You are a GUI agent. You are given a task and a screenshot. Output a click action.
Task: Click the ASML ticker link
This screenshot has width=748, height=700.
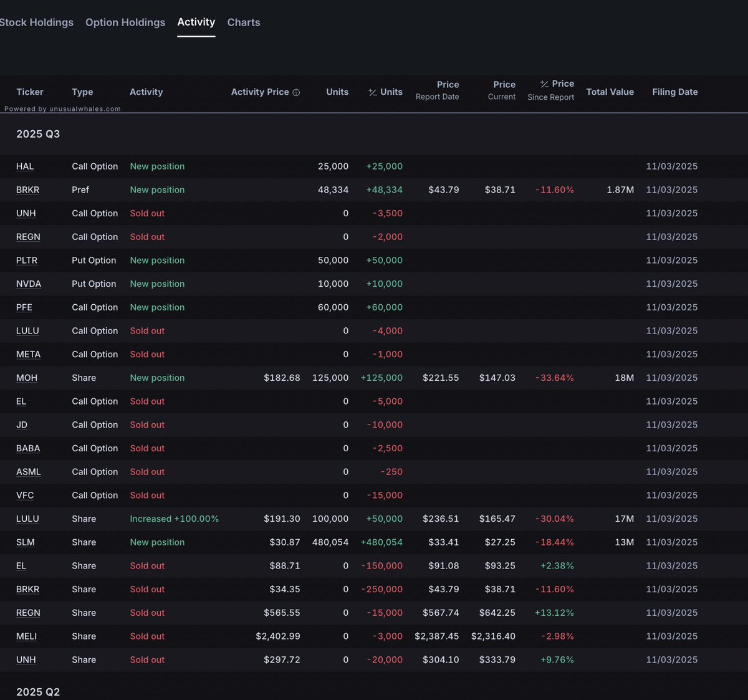tap(29, 472)
